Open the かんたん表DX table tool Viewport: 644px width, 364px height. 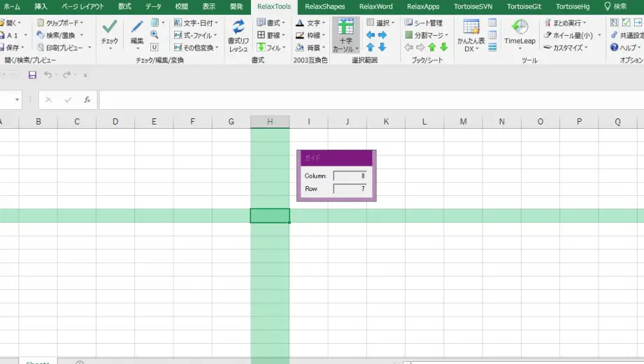click(x=471, y=36)
